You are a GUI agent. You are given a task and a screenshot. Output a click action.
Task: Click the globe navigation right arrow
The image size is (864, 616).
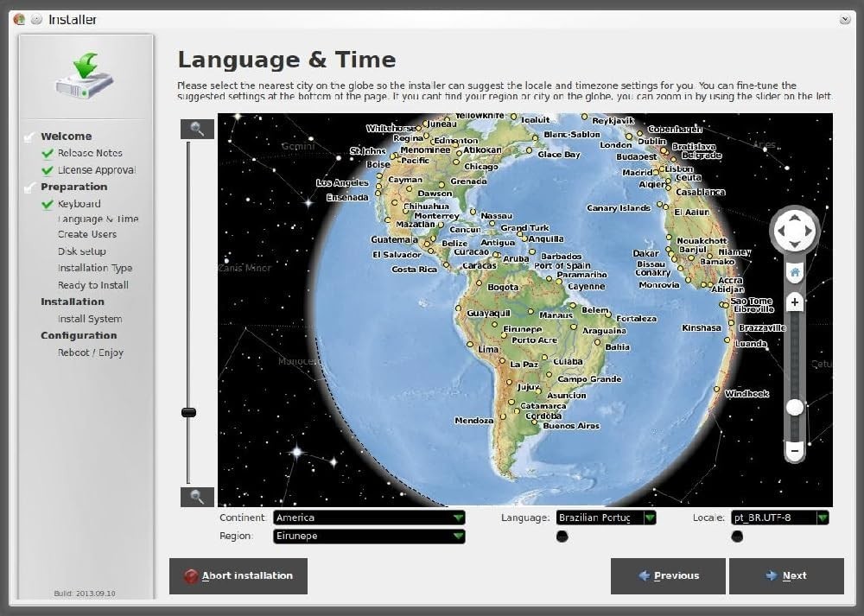tap(808, 231)
